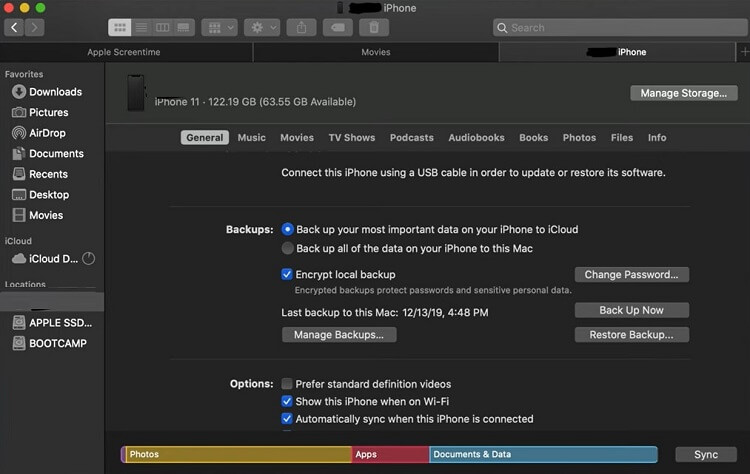Open the Apple Screentime window tab
Screen dimensions: 750x474
click(126, 52)
